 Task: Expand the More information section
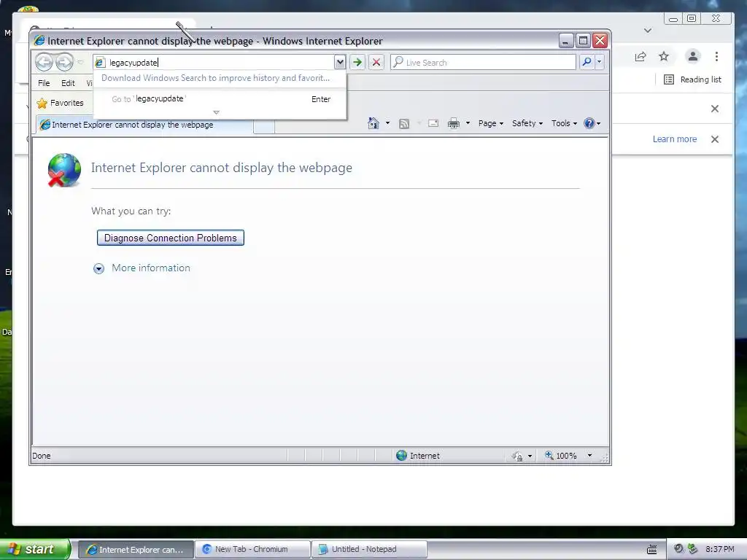point(98,268)
